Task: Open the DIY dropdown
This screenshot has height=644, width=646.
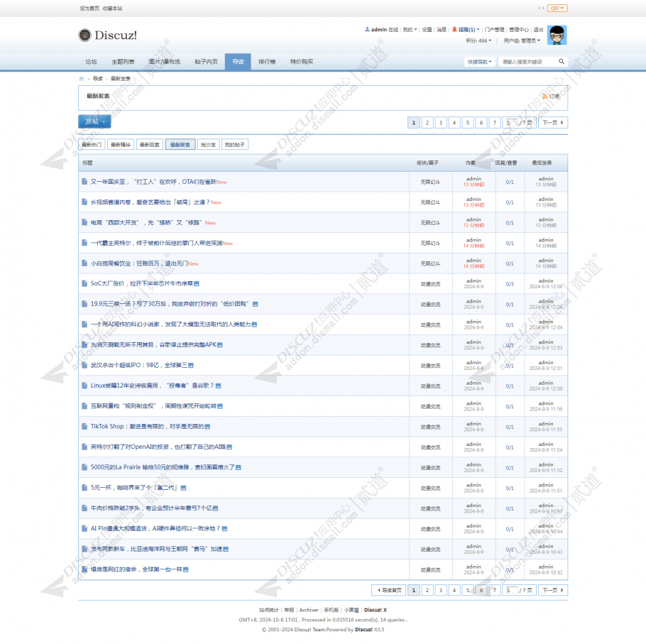Action: coord(557,9)
